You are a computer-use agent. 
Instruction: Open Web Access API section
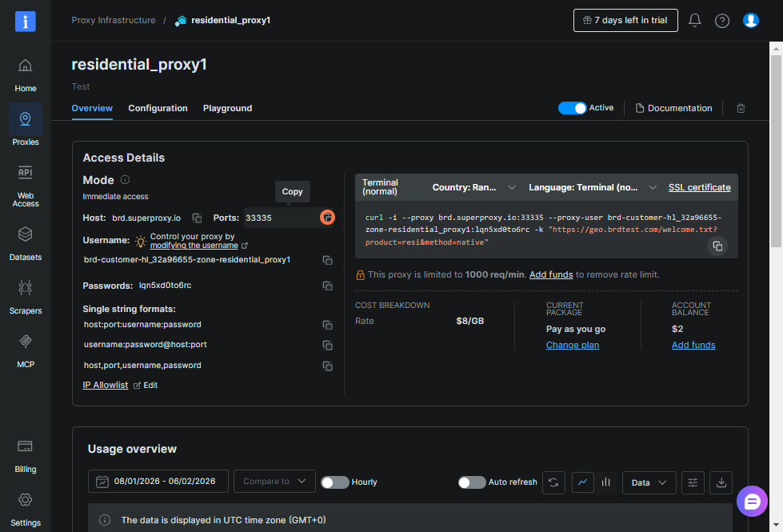pos(25,186)
